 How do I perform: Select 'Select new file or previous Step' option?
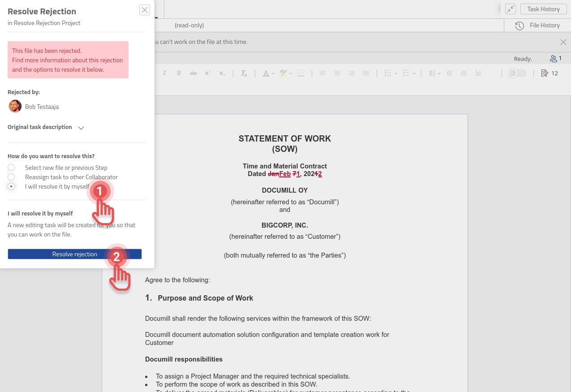click(12, 168)
